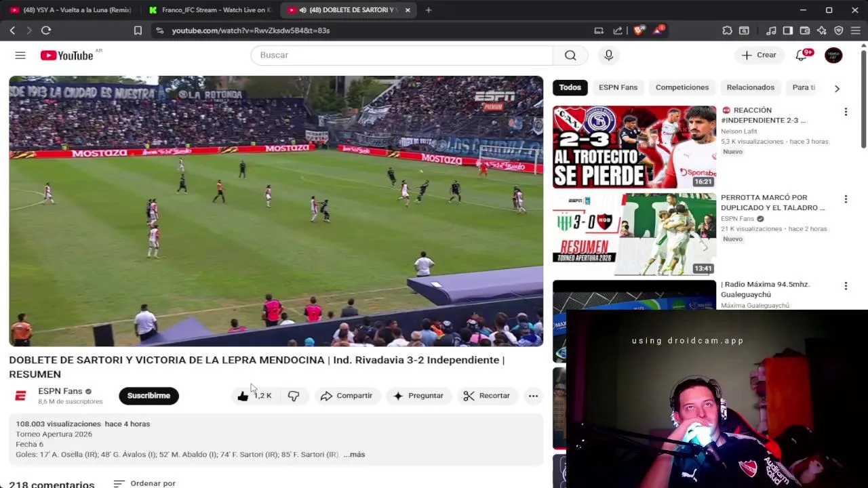Click Crear to create content
This screenshot has height=488, width=868.
(759, 55)
